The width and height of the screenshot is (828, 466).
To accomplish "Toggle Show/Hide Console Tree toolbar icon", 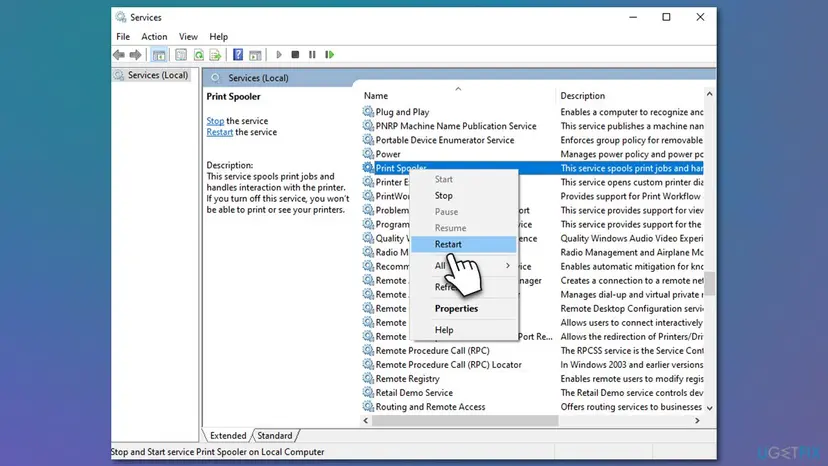I will [x=158, y=54].
